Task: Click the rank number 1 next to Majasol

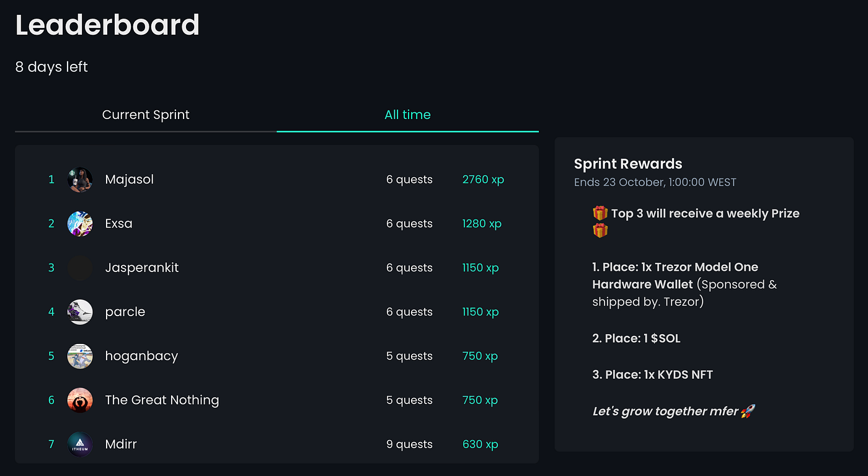Action: pos(51,179)
